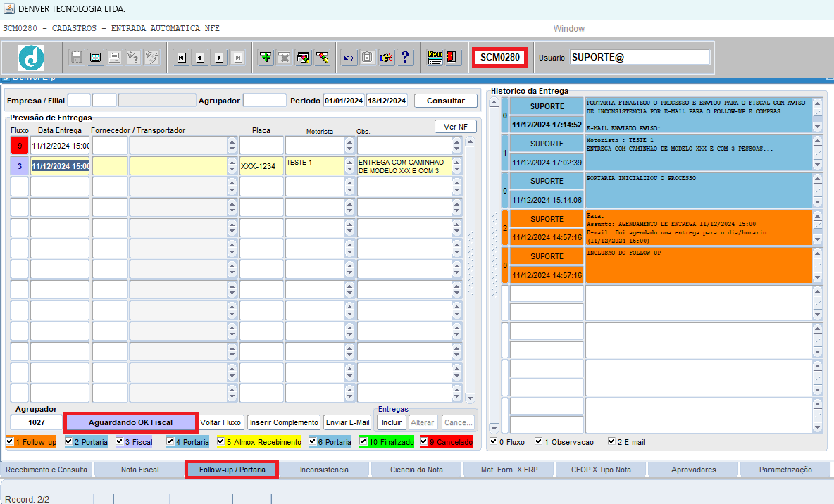Open the CFOP X Tipo Nota tab
The image size is (834, 504).
pyautogui.click(x=601, y=470)
